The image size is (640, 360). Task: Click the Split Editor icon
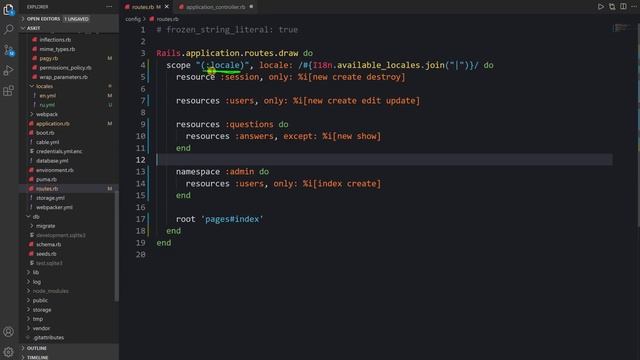pos(623,7)
